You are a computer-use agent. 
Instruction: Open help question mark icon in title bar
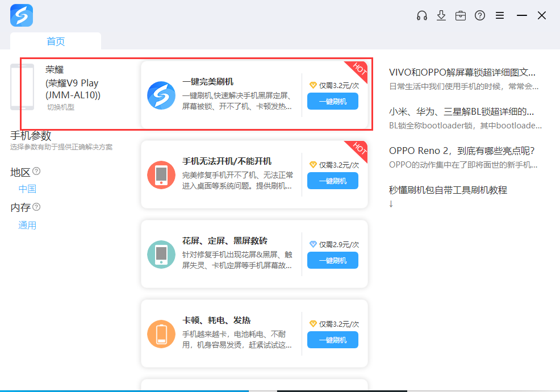(480, 15)
